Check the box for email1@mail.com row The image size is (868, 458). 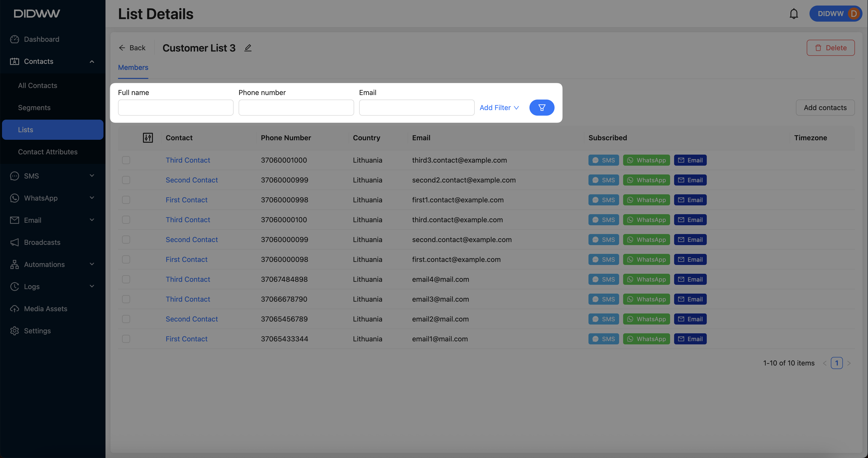[126, 339]
